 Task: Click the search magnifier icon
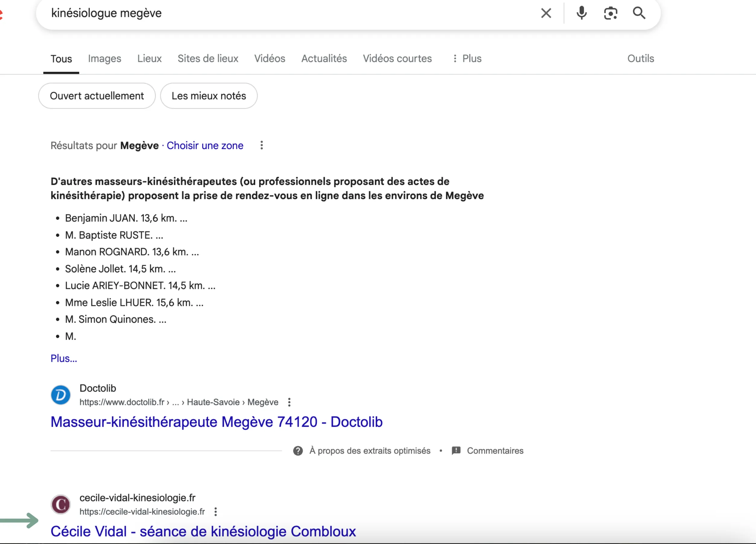[639, 13]
